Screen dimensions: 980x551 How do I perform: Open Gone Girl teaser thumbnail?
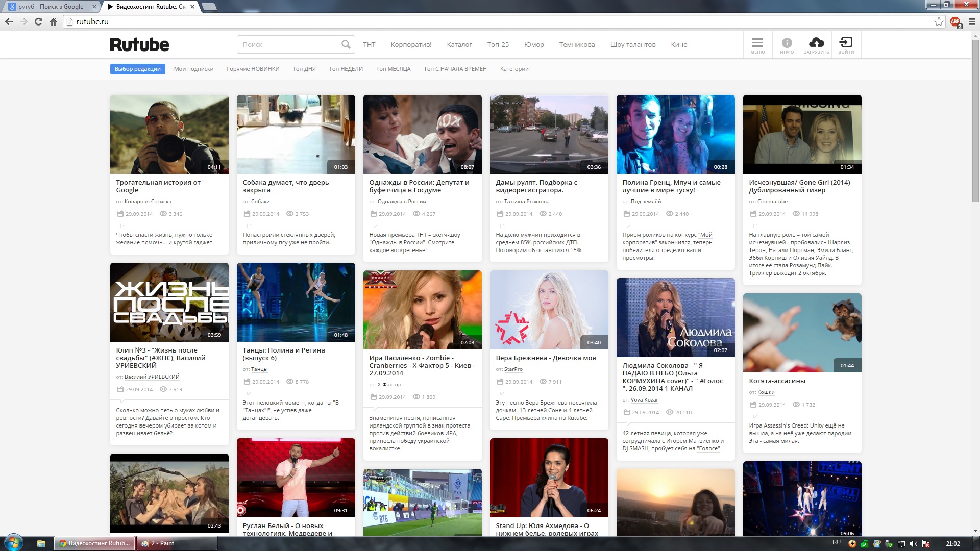point(802,134)
